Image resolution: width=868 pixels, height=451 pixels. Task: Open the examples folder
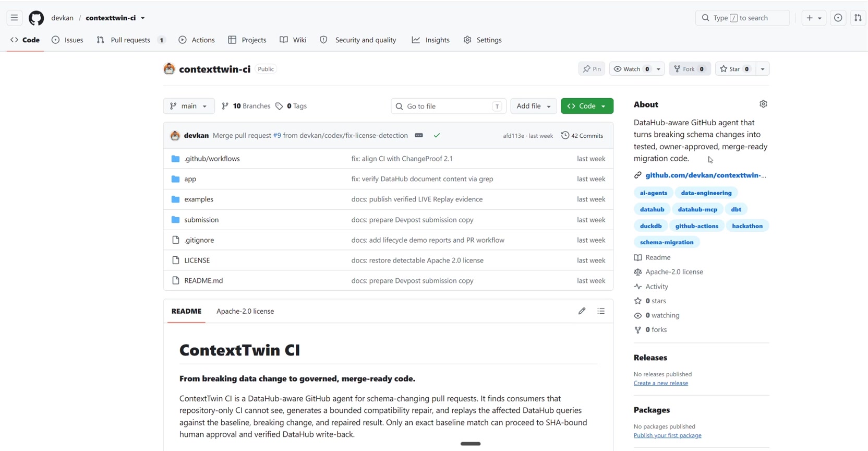[x=199, y=199]
